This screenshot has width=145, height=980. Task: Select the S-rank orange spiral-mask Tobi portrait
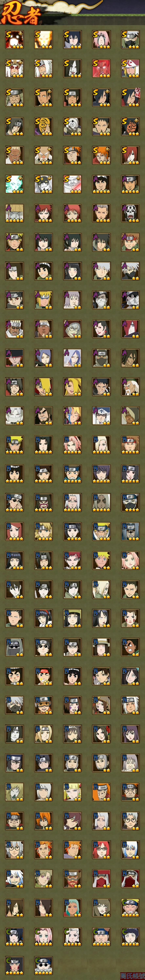coord(43,126)
